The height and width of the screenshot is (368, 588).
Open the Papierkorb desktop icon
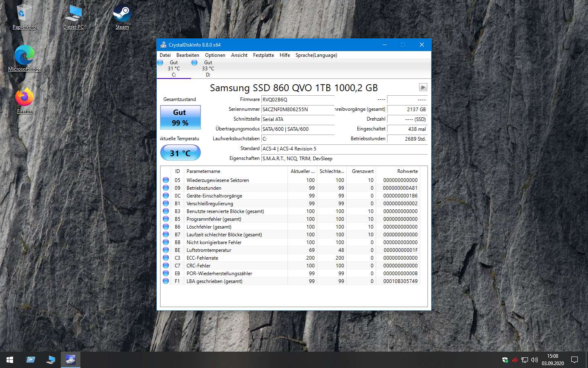point(24,17)
